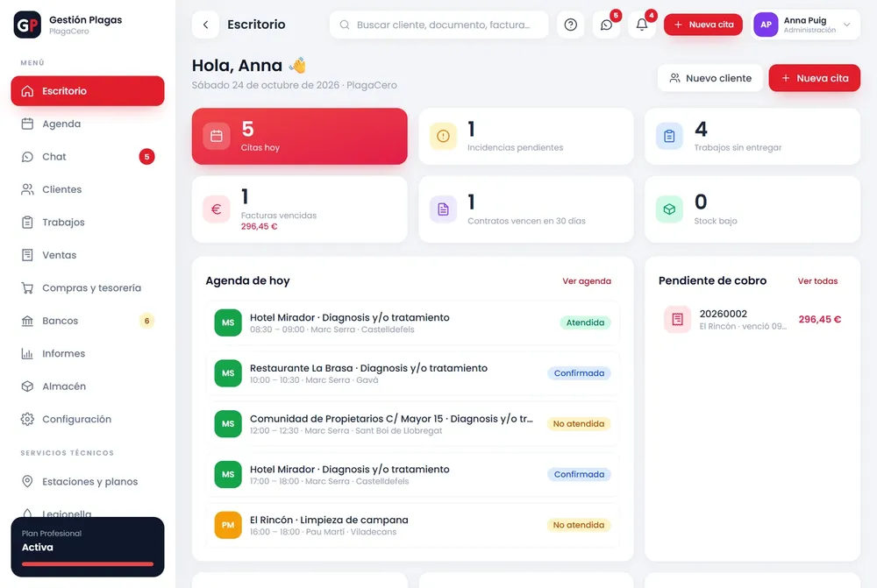Expand the Anna Puig account dropdown
877x588 pixels.
(x=847, y=25)
